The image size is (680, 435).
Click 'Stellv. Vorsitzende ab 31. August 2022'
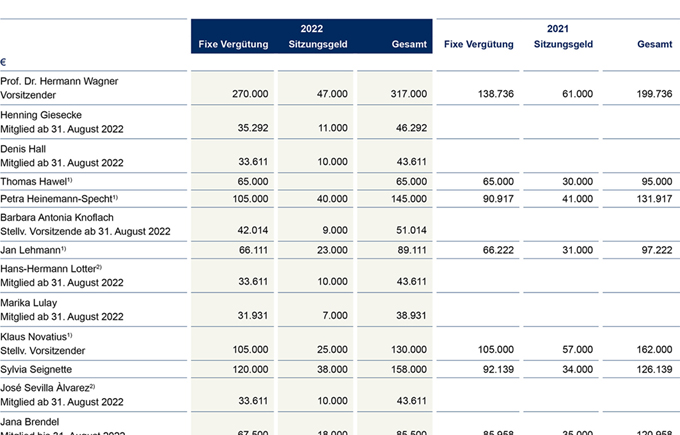click(85, 232)
